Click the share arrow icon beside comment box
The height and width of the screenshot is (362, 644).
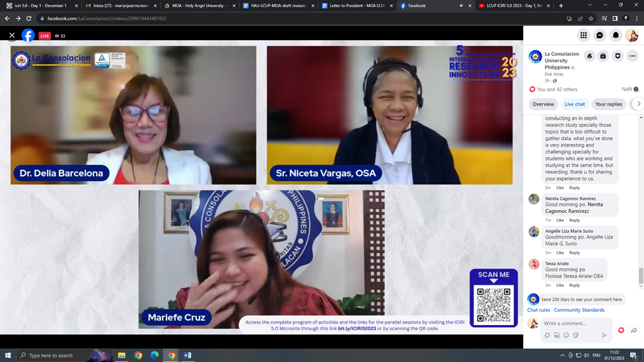(x=634, y=330)
